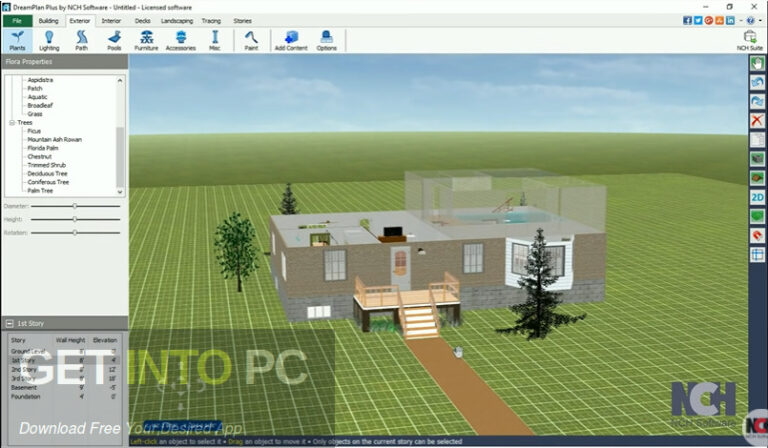Select the Ground Level story row
Screen dimensions: 768x448
[x=64, y=351]
